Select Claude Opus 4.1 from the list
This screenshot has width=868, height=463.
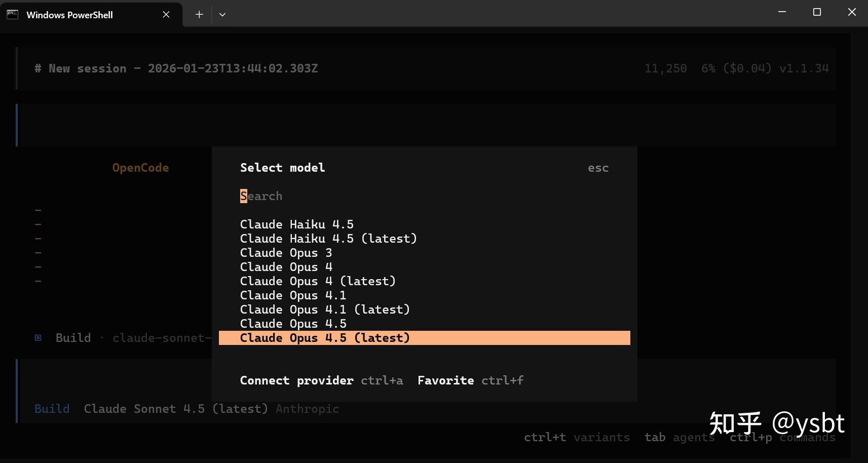[424, 295]
